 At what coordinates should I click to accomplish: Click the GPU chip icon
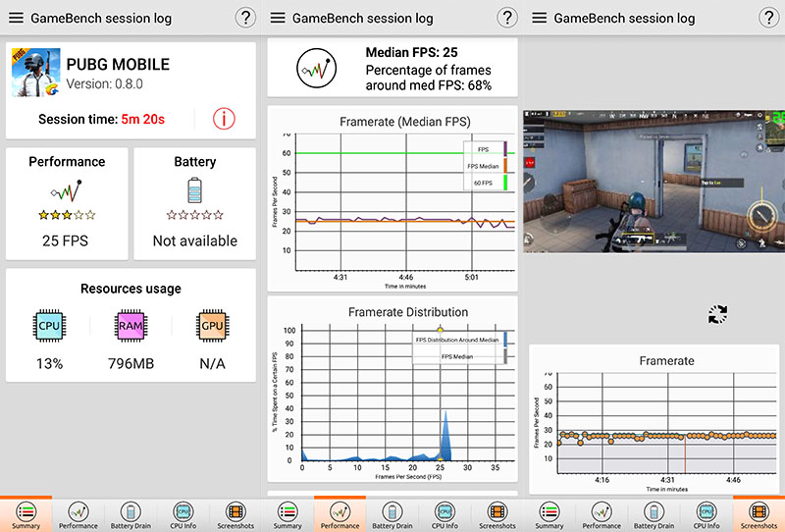[212, 326]
